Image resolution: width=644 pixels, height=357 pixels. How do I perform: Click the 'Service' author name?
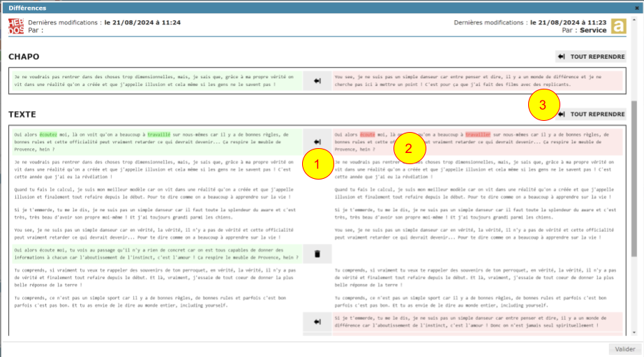(593, 31)
